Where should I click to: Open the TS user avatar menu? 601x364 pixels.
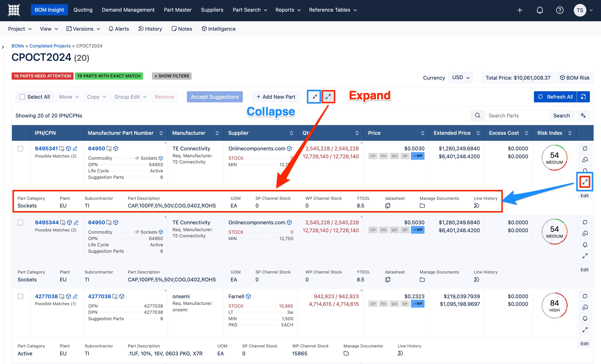tap(580, 10)
